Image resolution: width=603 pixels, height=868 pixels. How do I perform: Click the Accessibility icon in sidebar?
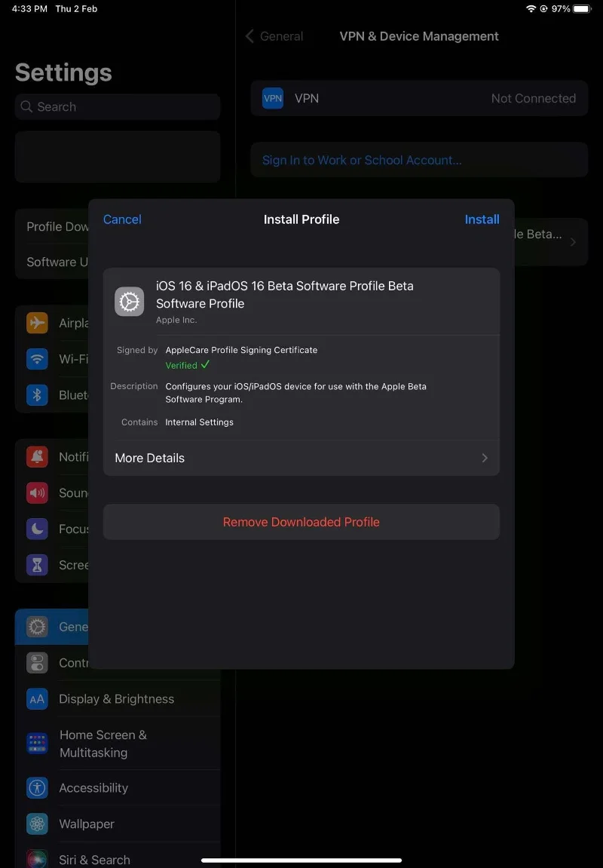click(36, 787)
